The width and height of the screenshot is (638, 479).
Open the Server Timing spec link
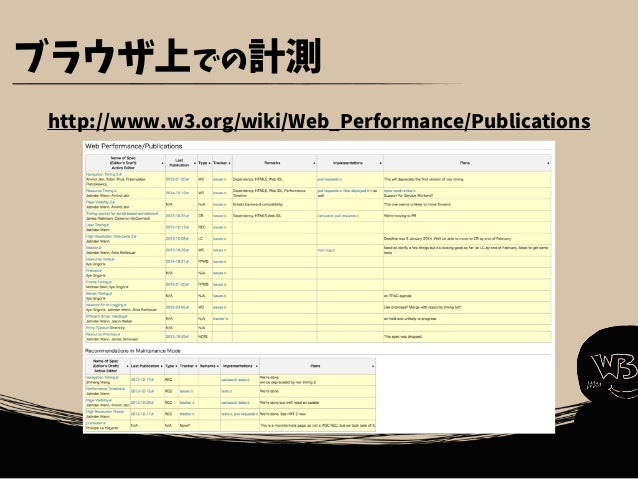(98, 293)
